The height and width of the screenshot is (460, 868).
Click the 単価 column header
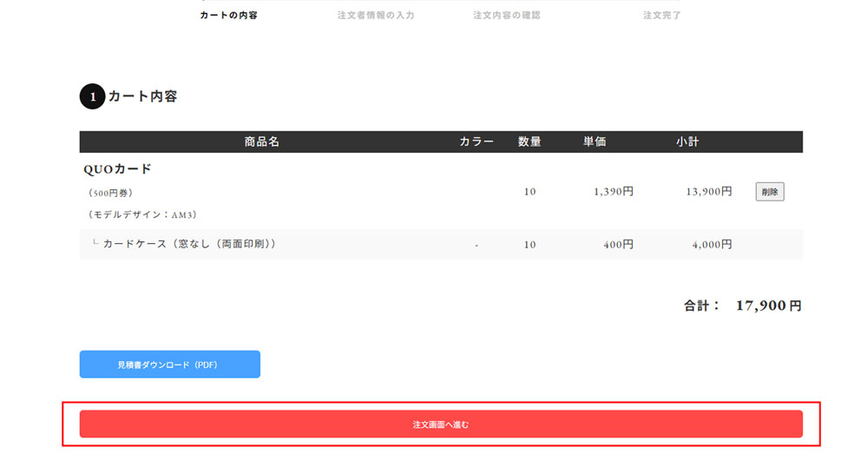pos(595,141)
